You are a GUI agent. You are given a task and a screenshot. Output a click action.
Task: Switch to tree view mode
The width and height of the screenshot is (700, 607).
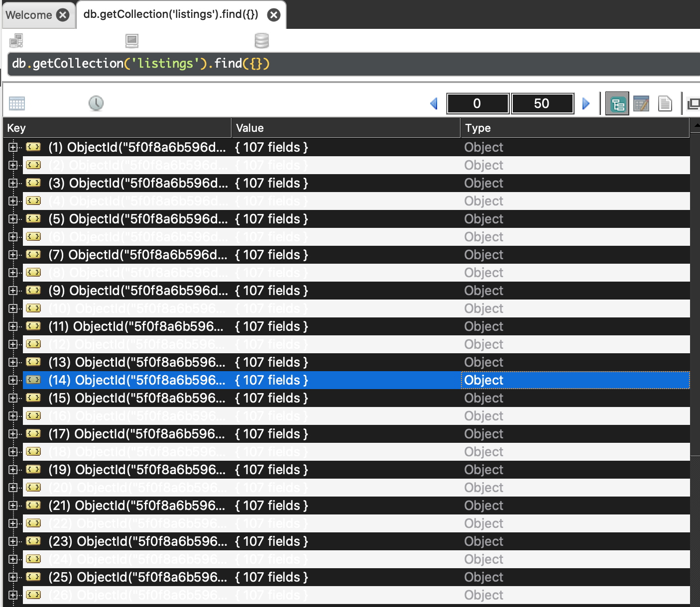click(617, 103)
